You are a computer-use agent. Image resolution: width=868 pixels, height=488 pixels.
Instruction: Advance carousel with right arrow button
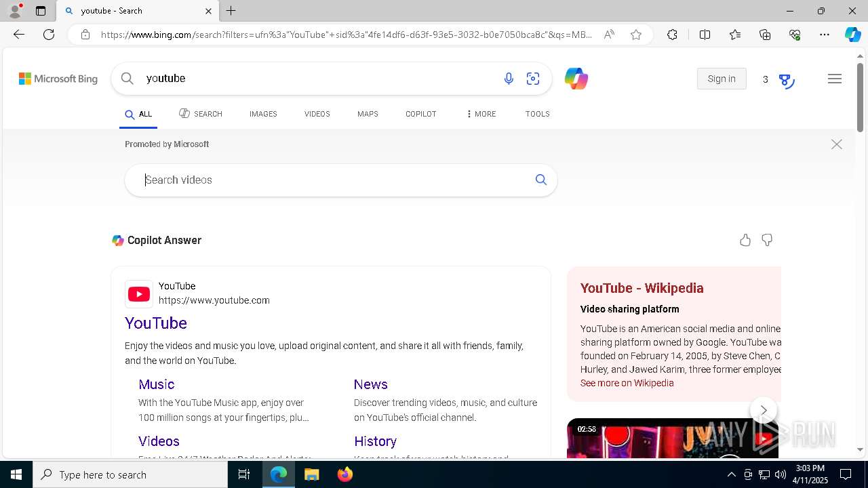point(764,410)
